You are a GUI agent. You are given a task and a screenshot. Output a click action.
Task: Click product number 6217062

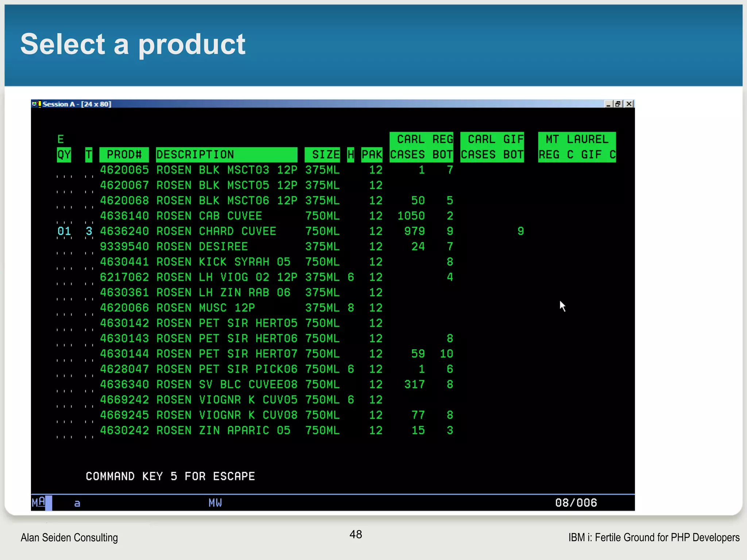point(124,277)
